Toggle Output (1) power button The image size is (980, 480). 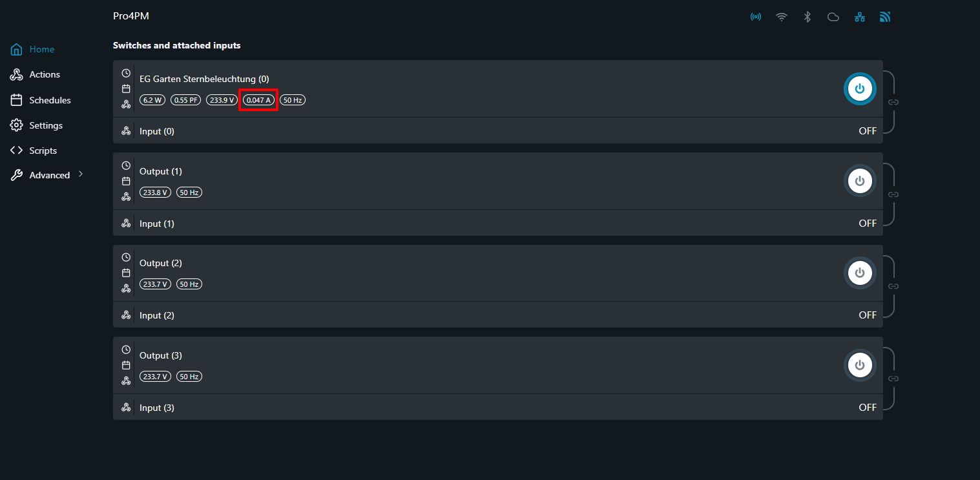(x=859, y=181)
